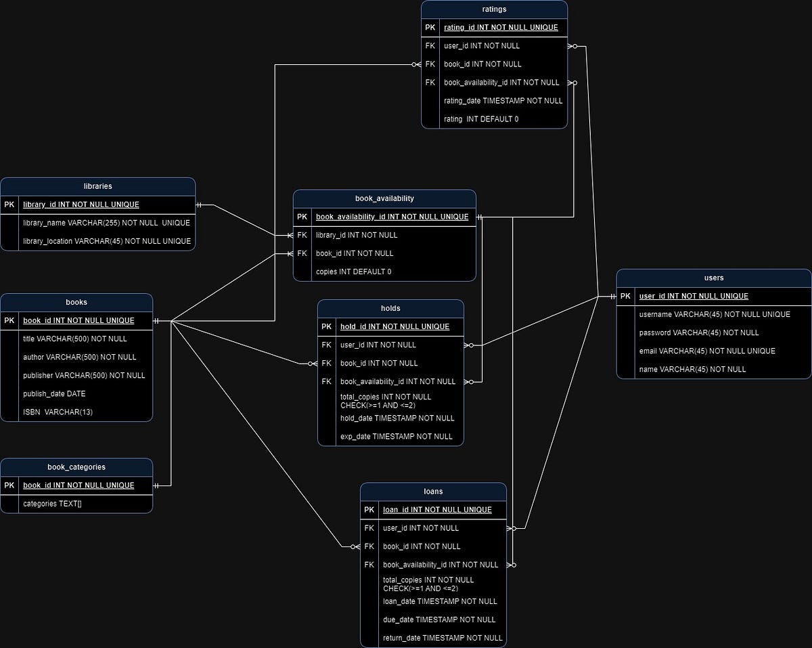Select the ratings table header
The height and width of the screenshot is (648, 812).
click(x=494, y=9)
